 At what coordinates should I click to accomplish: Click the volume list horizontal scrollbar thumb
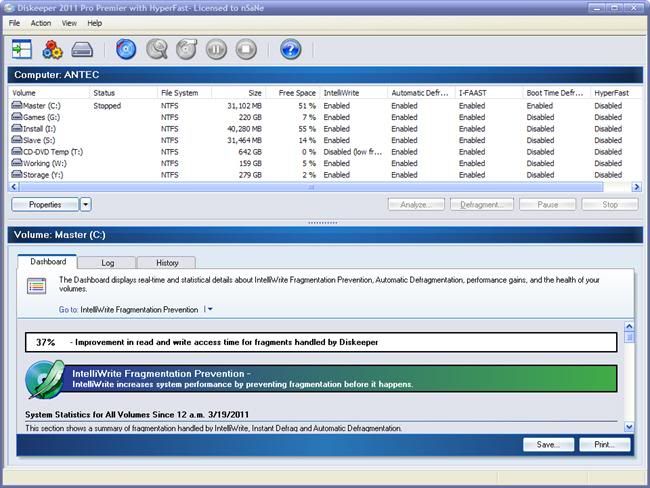click(x=311, y=187)
